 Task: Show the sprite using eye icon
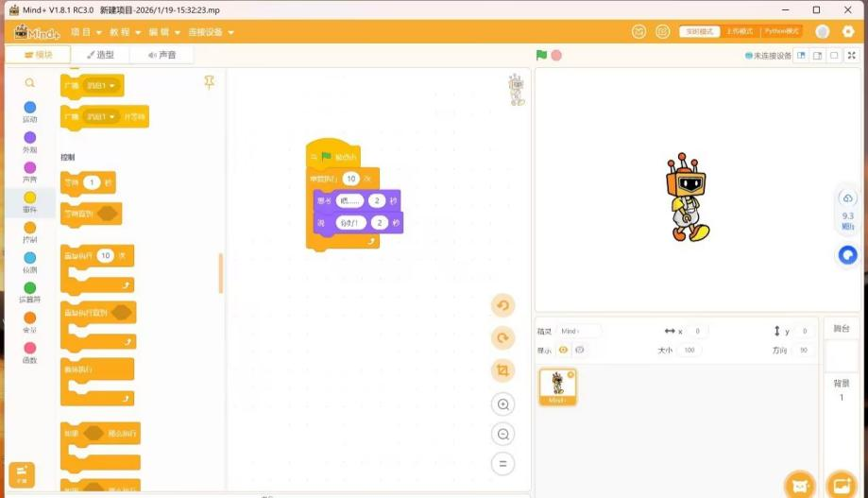click(x=564, y=350)
